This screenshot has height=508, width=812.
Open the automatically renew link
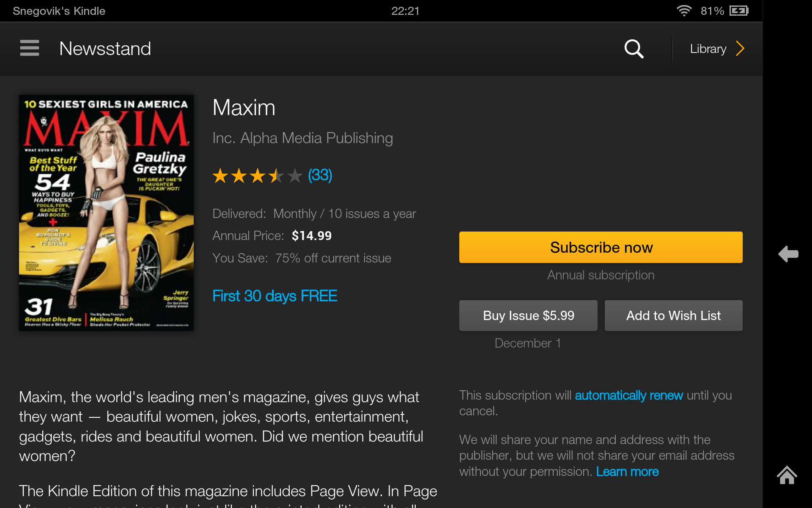629,395
